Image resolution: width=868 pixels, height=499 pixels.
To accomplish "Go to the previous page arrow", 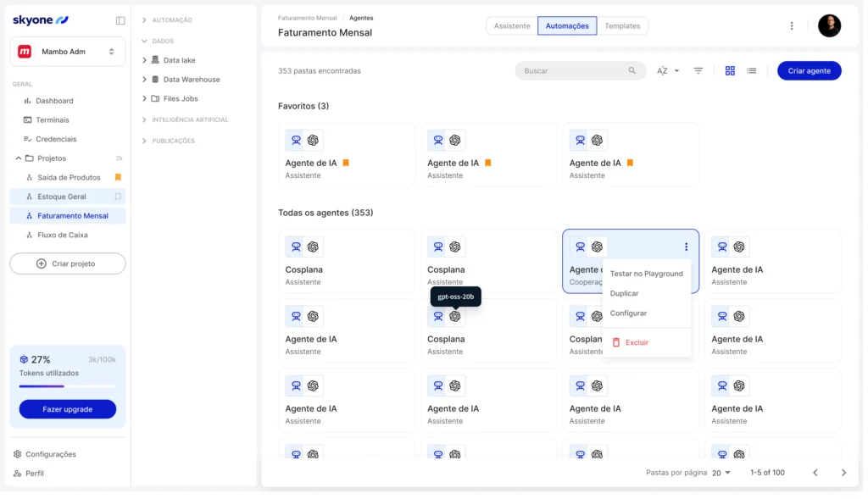I will click(x=815, y=473).
